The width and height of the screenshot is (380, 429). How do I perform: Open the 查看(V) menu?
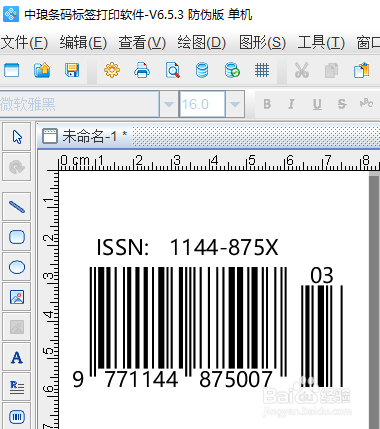pyautogui.click(x=142, y=43)
